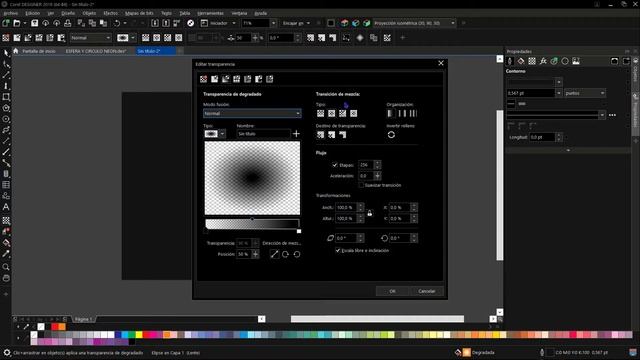The width and height of the screenshot is (640, 360).
Task: Choose first blend transition Tipo icon
Action: point(320,113)
